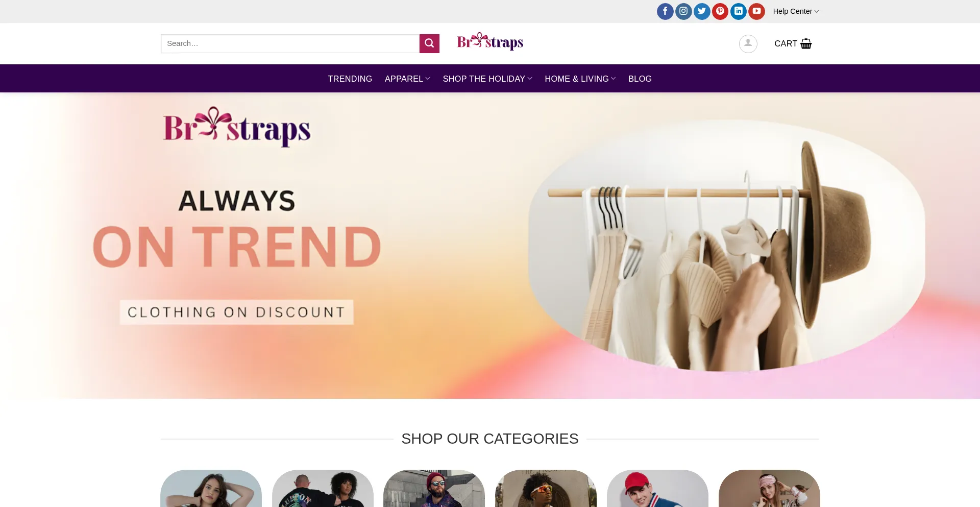Open the LinkedIn social icon
980x507 pixels.
coord(739,11)
